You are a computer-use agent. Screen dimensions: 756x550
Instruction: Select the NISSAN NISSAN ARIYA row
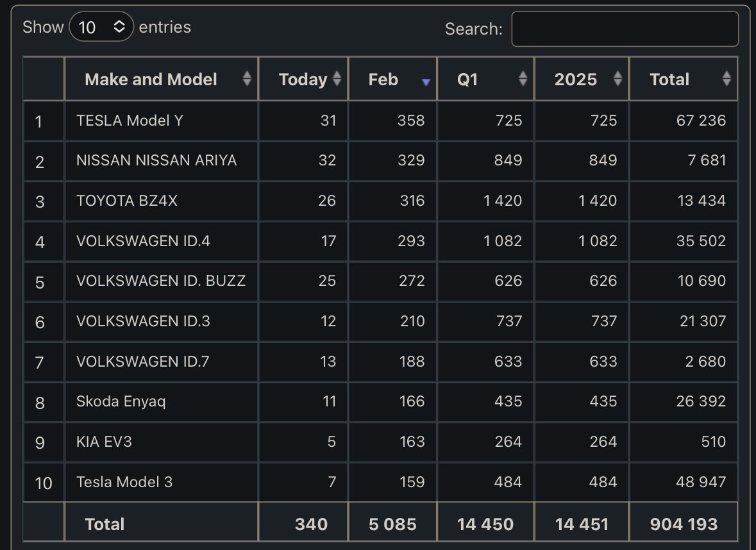[156, 160]
